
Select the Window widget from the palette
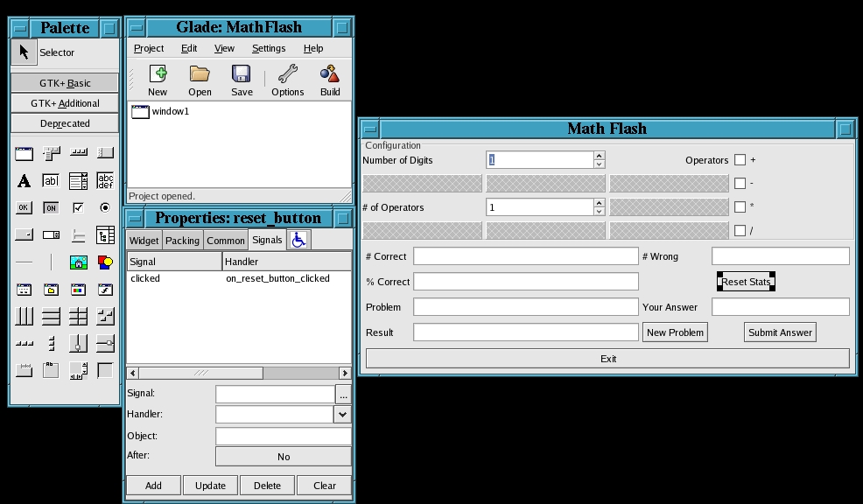[x=24, y=152]
